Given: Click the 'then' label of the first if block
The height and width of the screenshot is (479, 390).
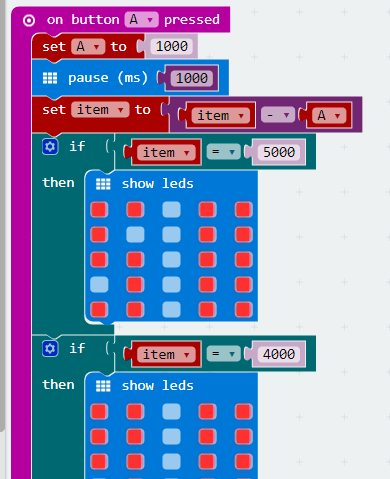Looking at the screenshot, I should click(x=58, y=183).
